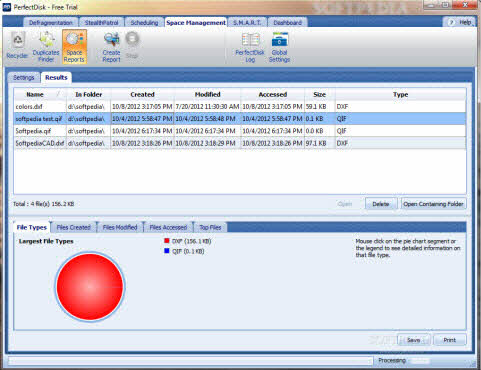
Task: Go to the Scheduling tab
Action: tap(144, 23)
